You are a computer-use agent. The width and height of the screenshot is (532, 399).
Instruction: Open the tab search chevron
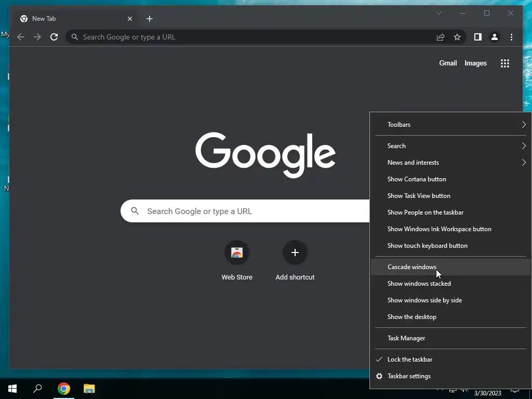click(438, 13)
